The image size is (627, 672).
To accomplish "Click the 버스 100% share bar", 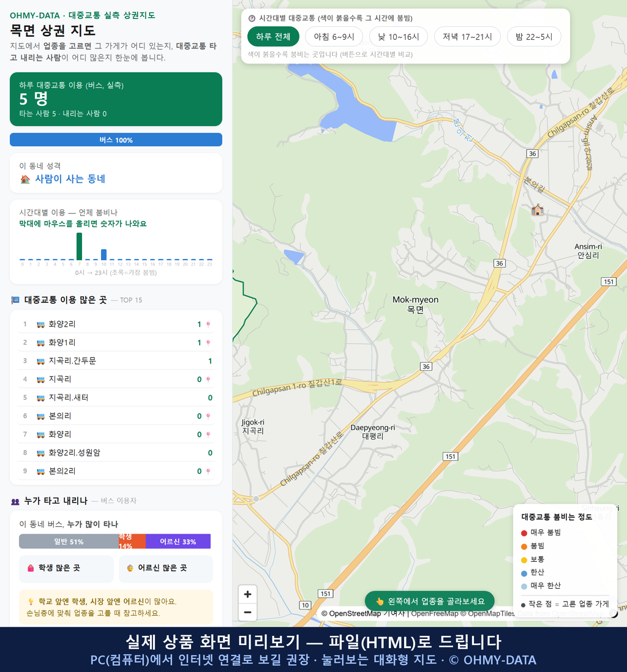I will click(116, 140).
